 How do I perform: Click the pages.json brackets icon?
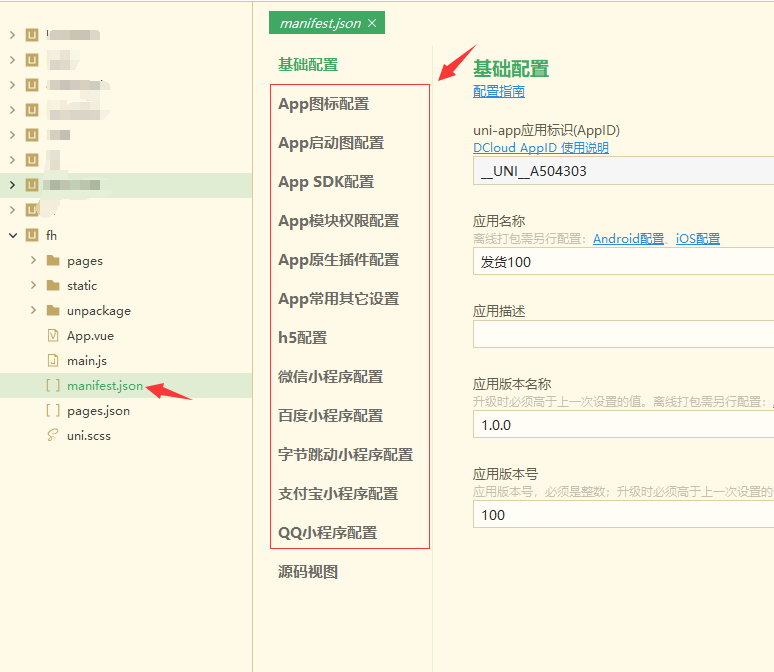(53, 410)
